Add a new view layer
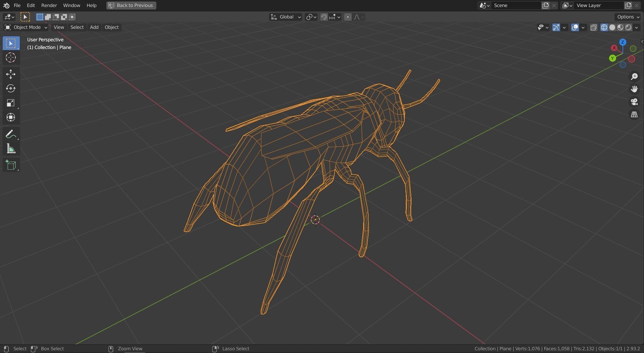Screen dimensions: 644x353 click(x=628, y=5)
